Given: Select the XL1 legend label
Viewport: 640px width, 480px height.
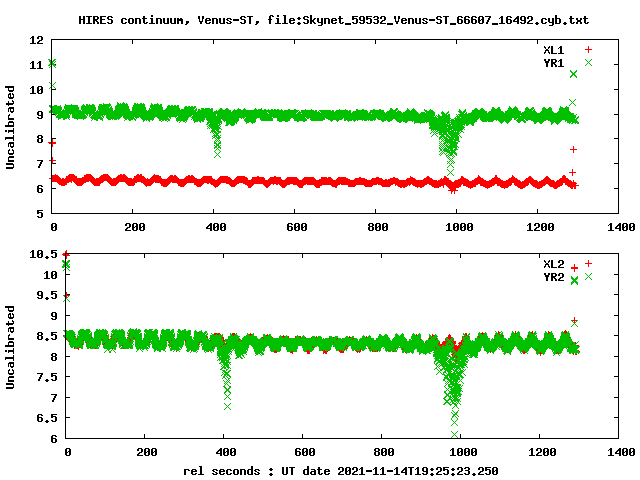Looking at the screenshot, I should [553, 50].
